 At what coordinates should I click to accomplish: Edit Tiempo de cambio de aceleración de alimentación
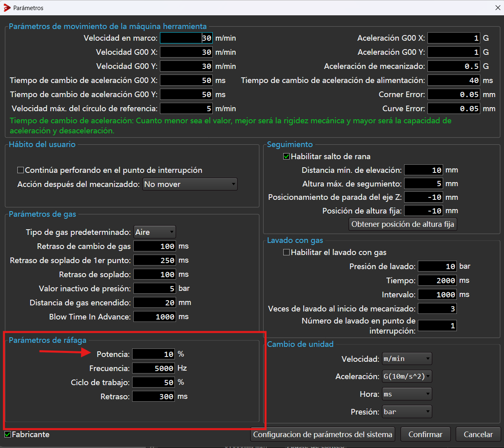pyautogui.click(x=454, y=80)
